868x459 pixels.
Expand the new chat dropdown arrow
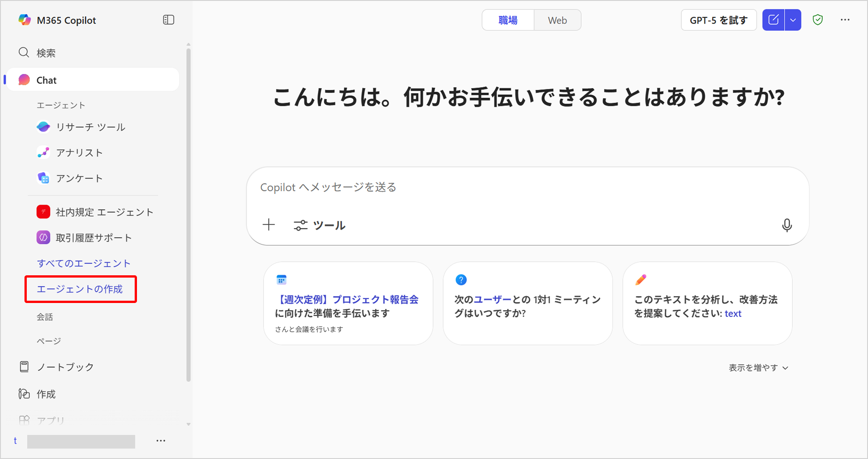pyautogui.click(x=793, y=20)
